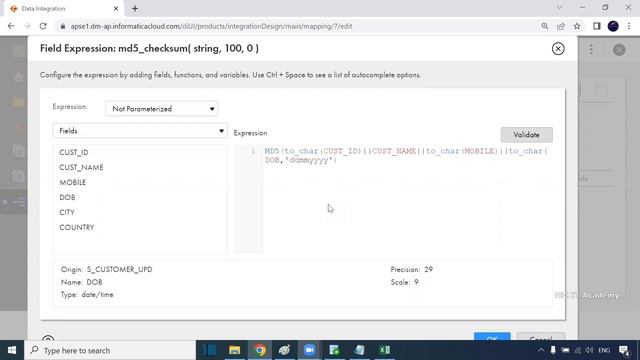Click the view site information lock icon

62,26
